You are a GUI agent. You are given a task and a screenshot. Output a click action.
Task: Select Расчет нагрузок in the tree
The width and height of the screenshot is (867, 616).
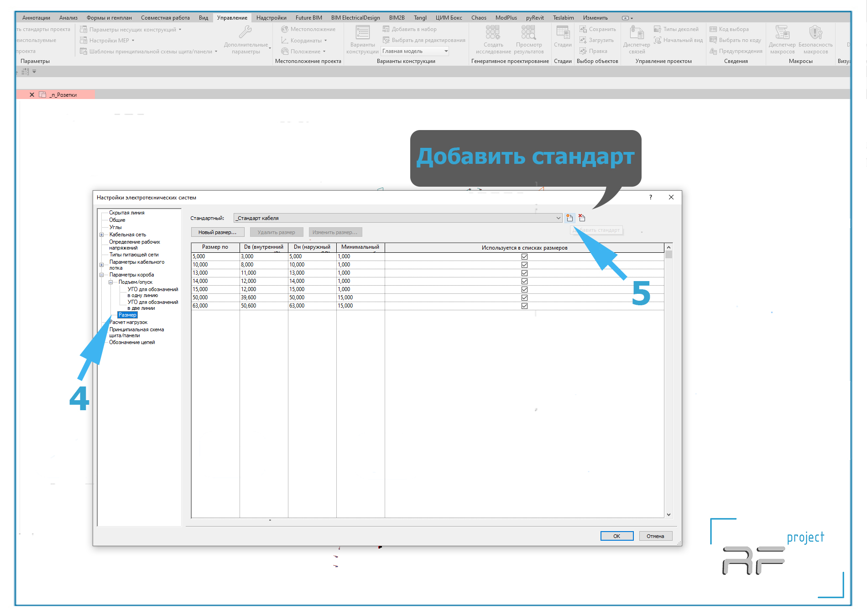coord(128,322)
